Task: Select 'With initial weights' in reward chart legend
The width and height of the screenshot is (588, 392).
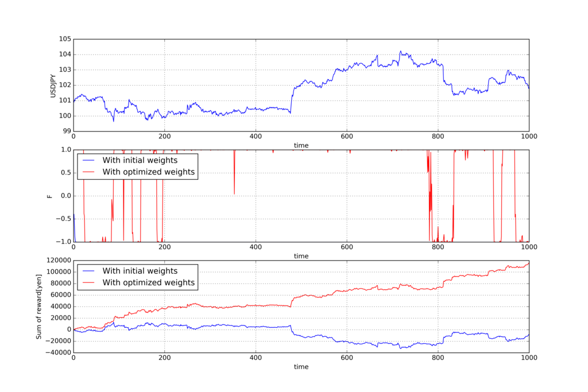Action: (x=140, y=270)
